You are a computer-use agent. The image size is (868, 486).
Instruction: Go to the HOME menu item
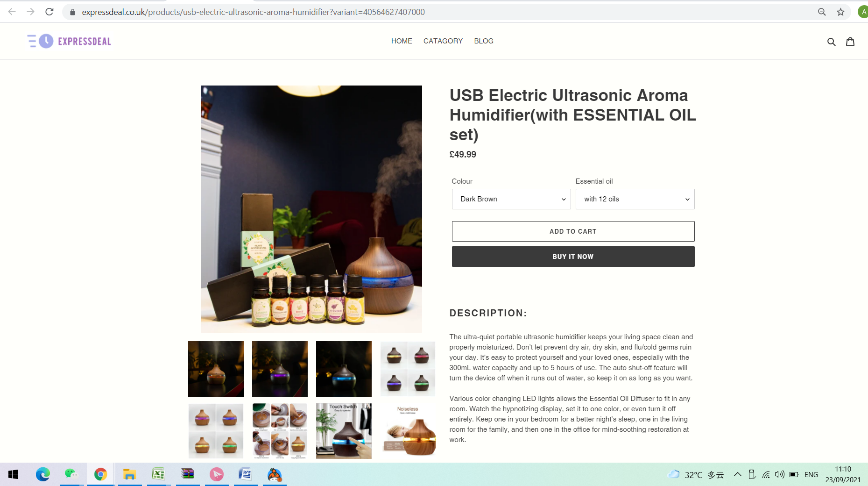402,41
